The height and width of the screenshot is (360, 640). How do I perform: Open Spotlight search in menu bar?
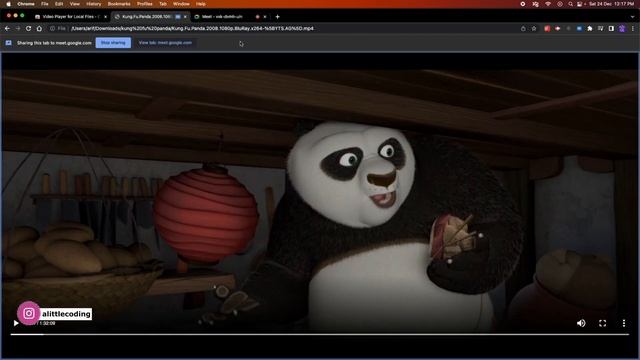[570, 4]
